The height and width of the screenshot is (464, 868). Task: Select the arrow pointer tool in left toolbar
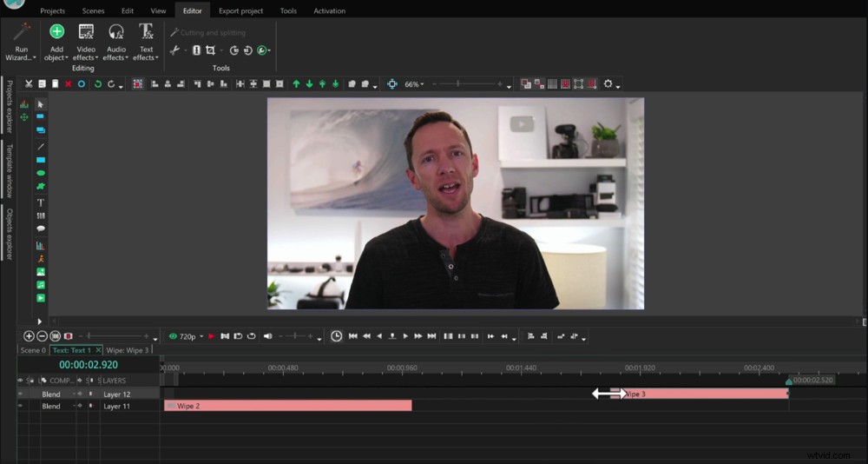[x=41, y=104]
